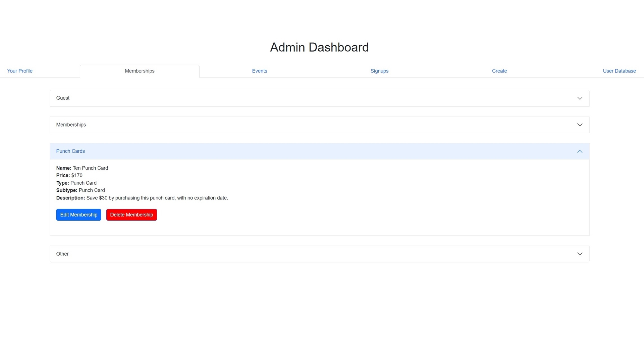Click the description text about saving $30

pos(157,198)
